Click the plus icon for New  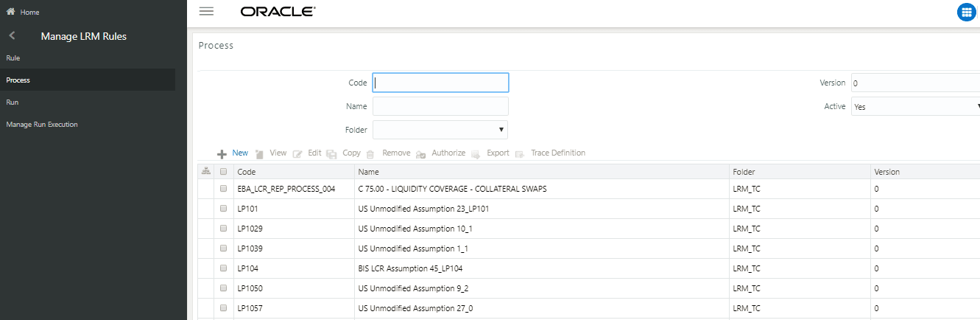221,154
